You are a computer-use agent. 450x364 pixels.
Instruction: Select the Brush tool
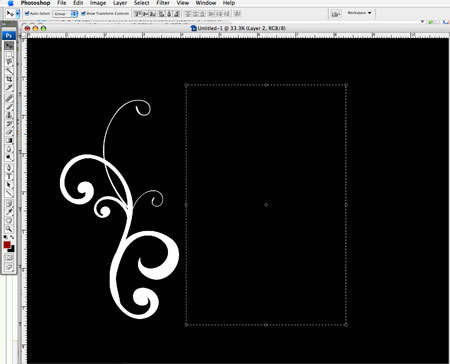9,107
